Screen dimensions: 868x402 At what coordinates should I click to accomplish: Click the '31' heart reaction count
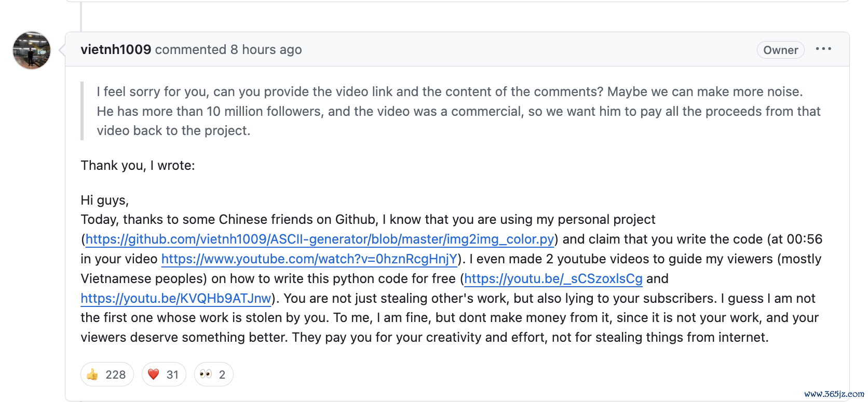pos(172,374)
